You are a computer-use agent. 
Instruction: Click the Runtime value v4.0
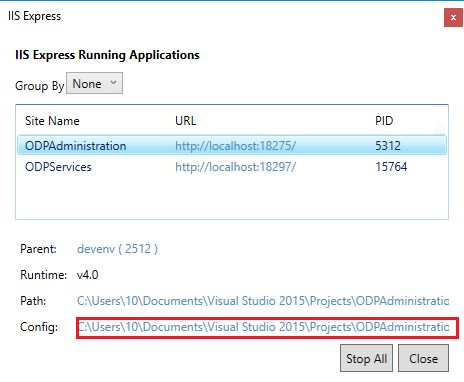tap(87, 275)
